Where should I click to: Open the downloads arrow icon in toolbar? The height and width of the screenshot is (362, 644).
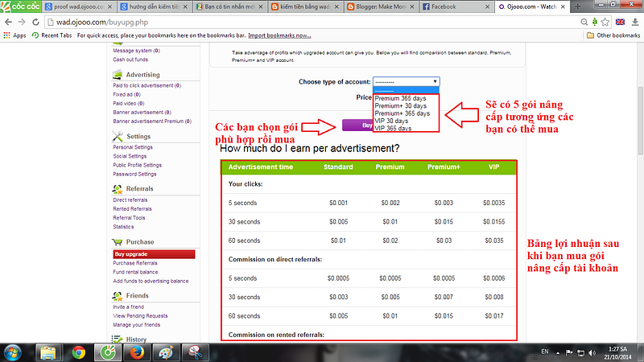[635, 23]
